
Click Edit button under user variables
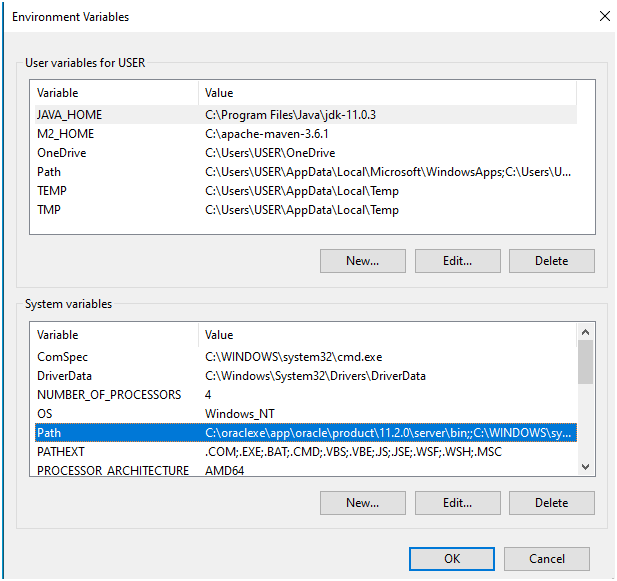click(457, 261)
